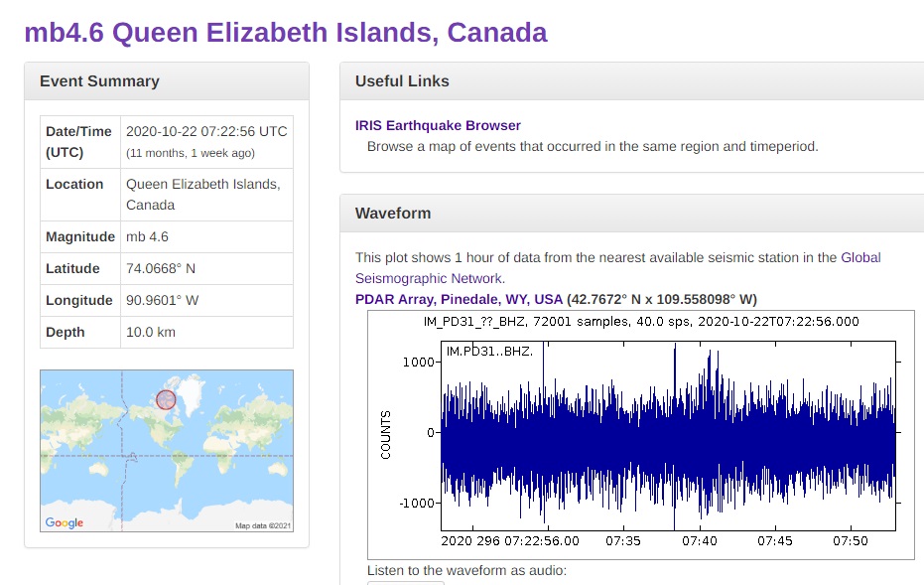Click the Waveform panel header
This screenshot has height=585, width=924.
[631, 214]
